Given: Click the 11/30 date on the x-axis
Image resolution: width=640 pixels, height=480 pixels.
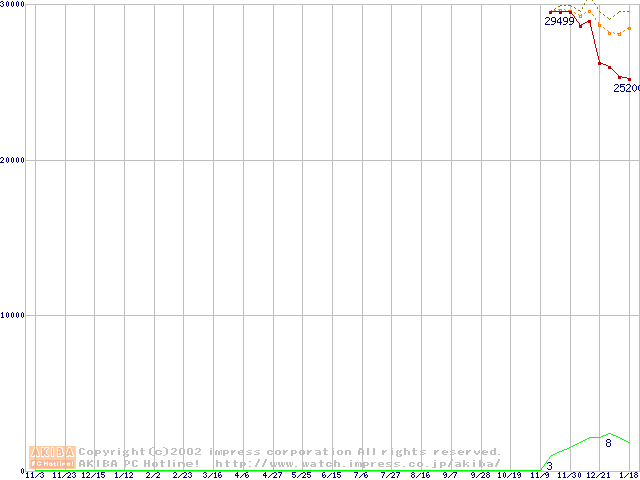Looking at the screenshot, I should click(x=568, y=475).
